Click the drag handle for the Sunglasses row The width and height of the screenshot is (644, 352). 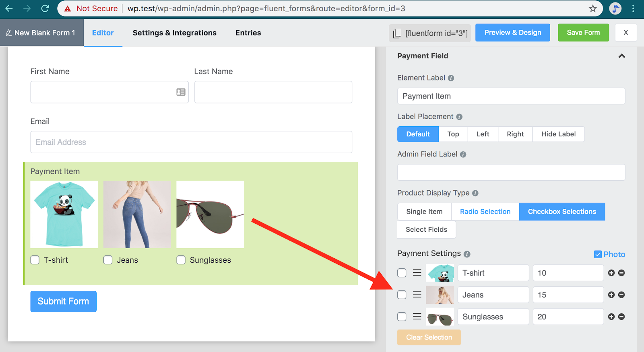tap(417, 317)
